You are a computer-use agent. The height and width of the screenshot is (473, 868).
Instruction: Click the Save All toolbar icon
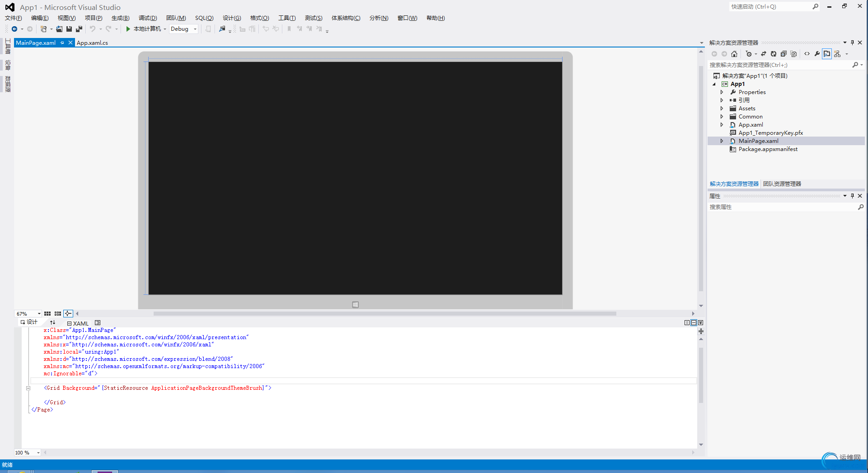click(79, 28)
